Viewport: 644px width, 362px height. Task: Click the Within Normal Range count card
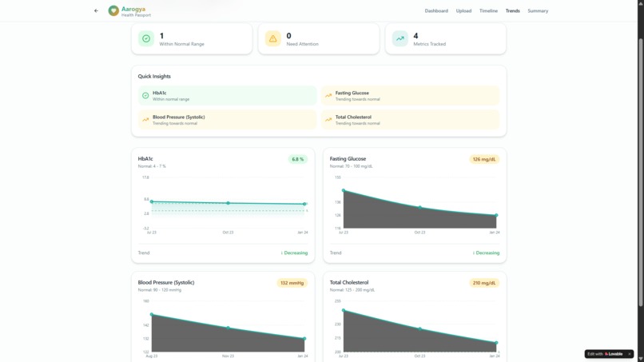(192, 38)
